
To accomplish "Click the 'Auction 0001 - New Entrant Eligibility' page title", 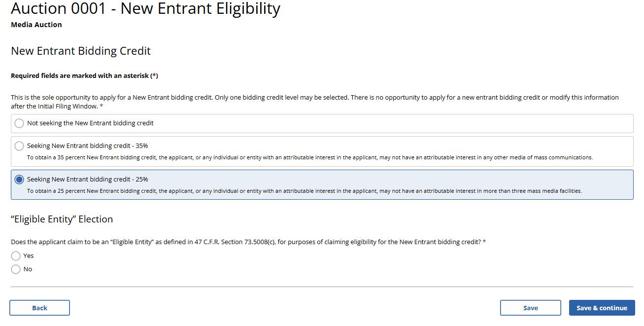I will pyautogui.click(x=145, y=8).
